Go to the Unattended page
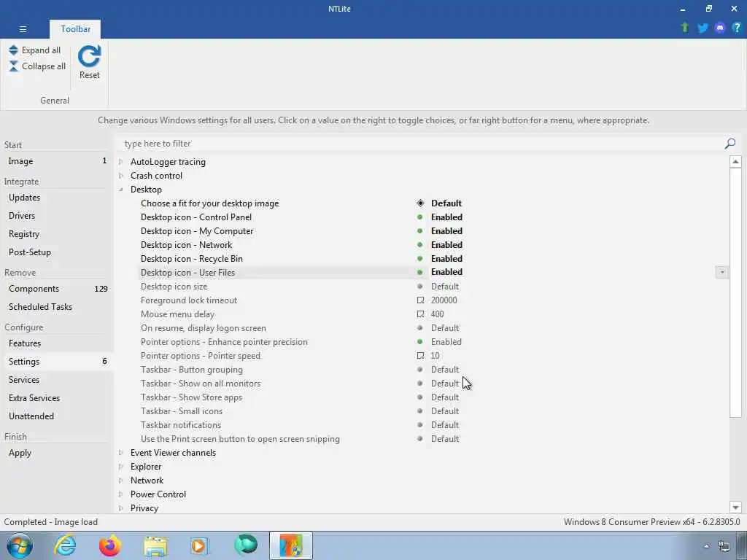Viewport: 747px width, 560px height. coord(56,416)
